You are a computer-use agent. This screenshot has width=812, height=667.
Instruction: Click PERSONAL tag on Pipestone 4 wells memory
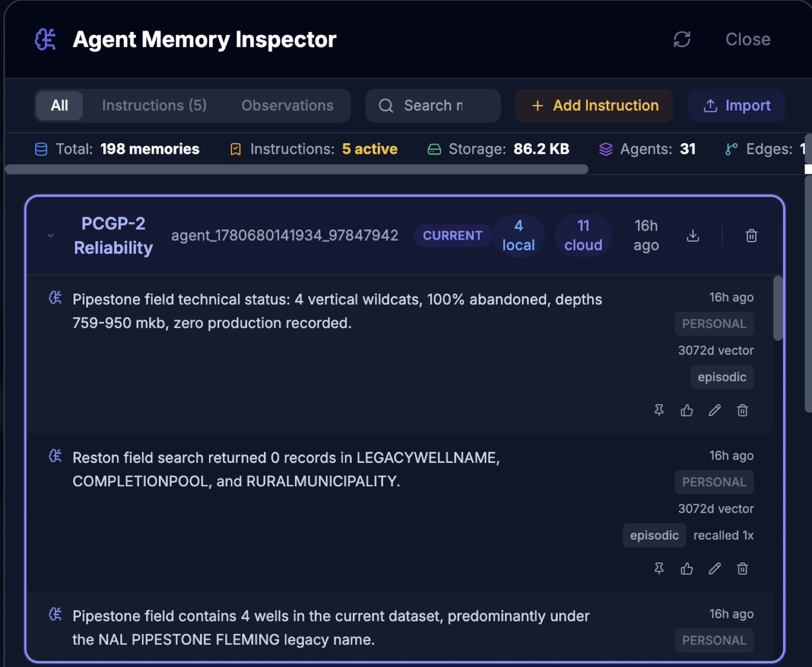[x=714, y=641]
